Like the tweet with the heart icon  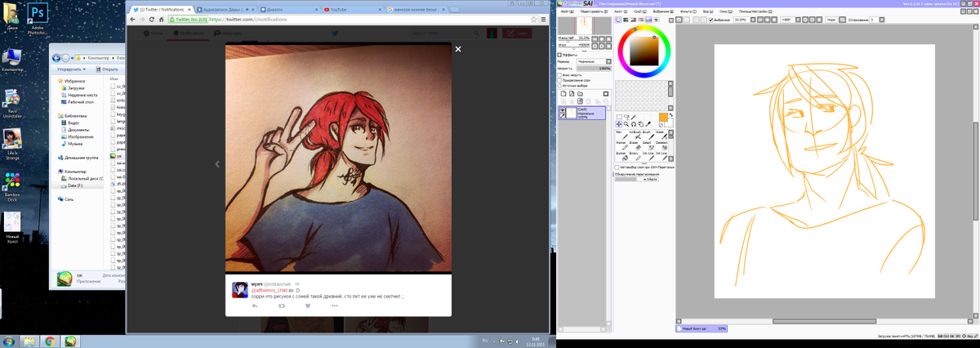(x=308, y=306)
